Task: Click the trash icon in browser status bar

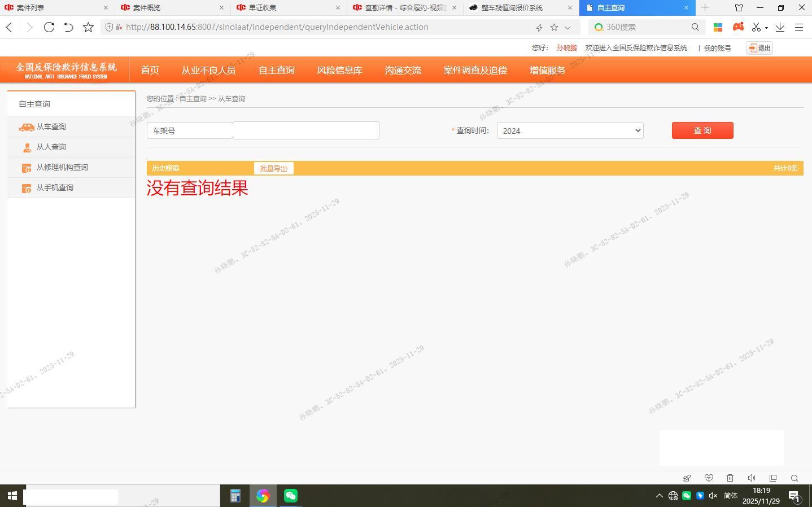Action: (730, 478)
